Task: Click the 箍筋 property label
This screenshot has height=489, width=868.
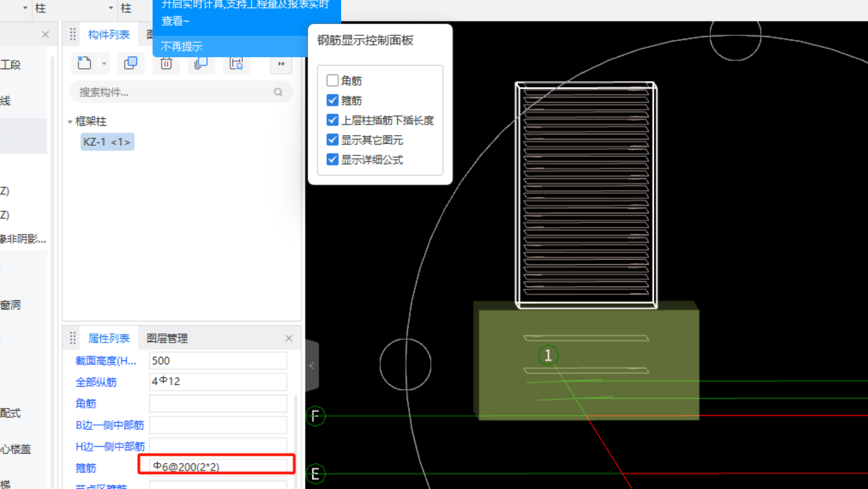Action: [86, 468]
